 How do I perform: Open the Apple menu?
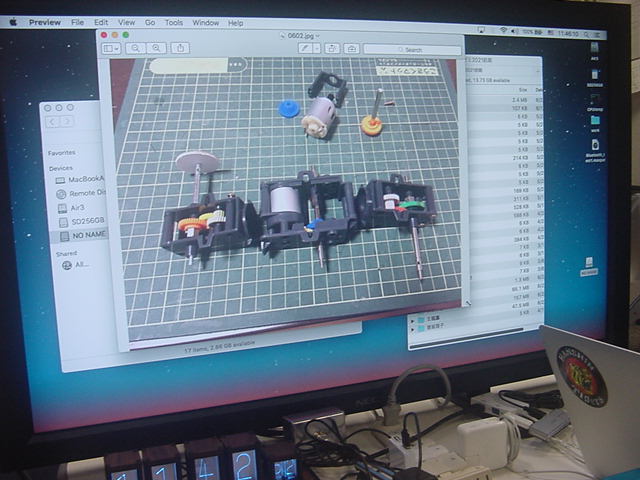click(x=13, y=22)
